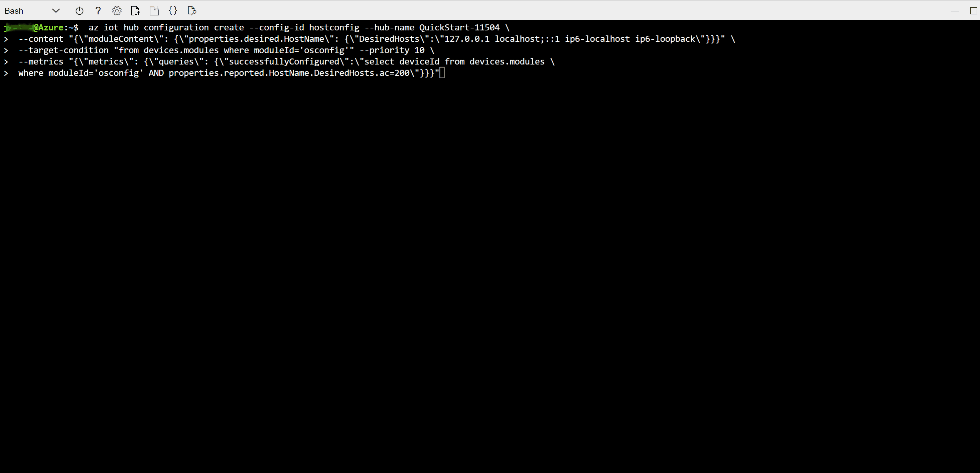
Task: Click the settings gear icon
Action: [117, 11]
